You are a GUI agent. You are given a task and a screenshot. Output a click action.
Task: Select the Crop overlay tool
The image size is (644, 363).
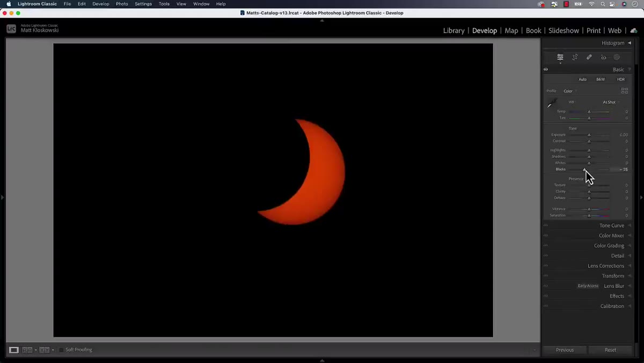click(575, 57)
